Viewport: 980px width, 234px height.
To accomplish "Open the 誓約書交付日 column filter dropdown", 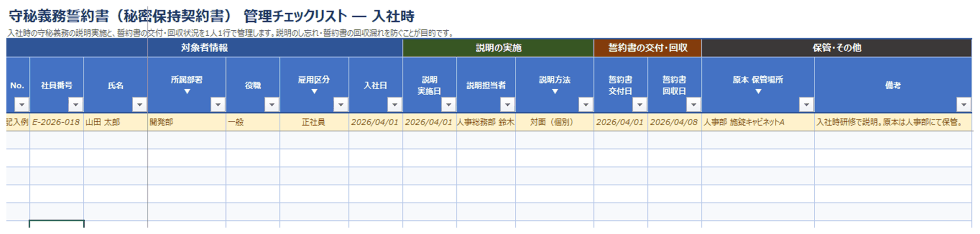I will point(639,105).
